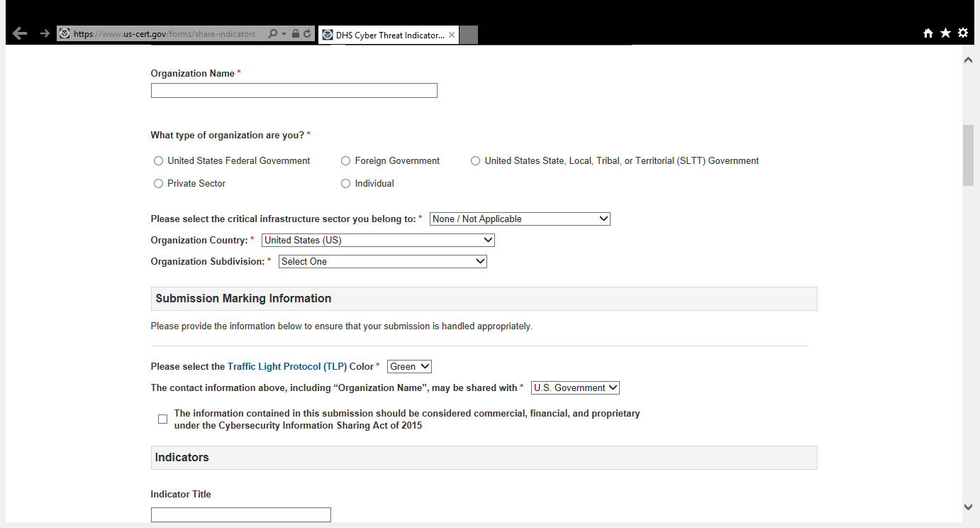Click the browser Forward arrow

pos(45,33)
